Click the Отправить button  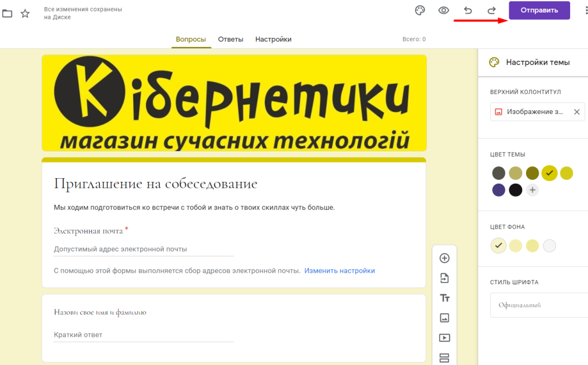(x=539, y=10)
